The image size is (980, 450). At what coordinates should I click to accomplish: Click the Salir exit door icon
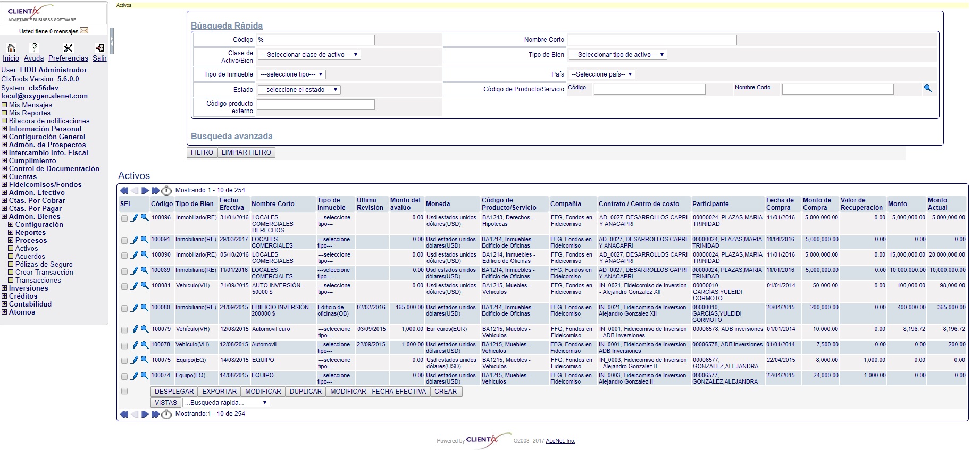(x=99, y=48)
